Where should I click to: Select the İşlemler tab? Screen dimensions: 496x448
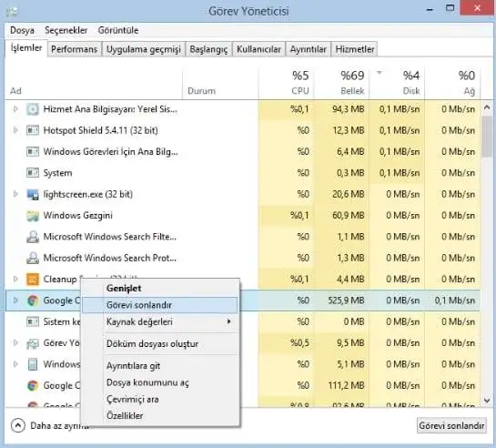pyautogui.click(x=26, y=48)
